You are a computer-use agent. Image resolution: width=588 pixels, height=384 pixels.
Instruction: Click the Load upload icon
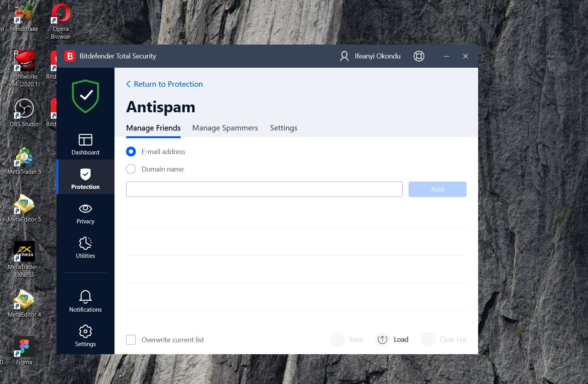pyautogui.click(x=382, y=339)
